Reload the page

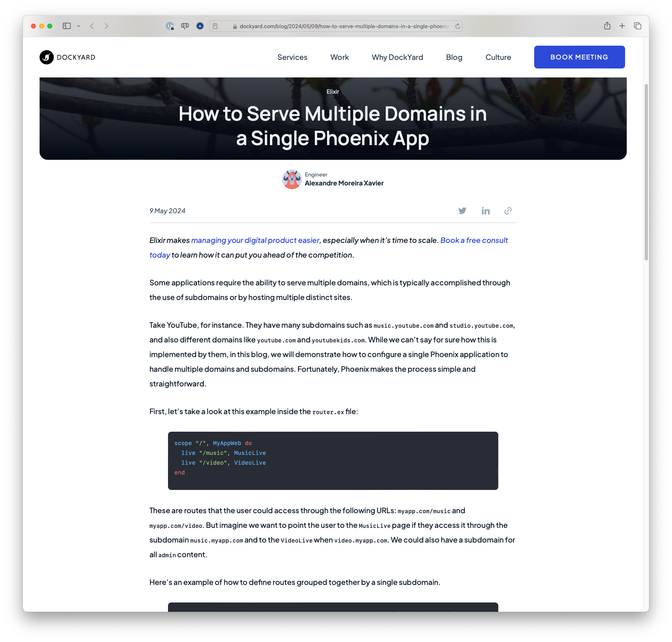pyautogui.click(x=458, y=26)
